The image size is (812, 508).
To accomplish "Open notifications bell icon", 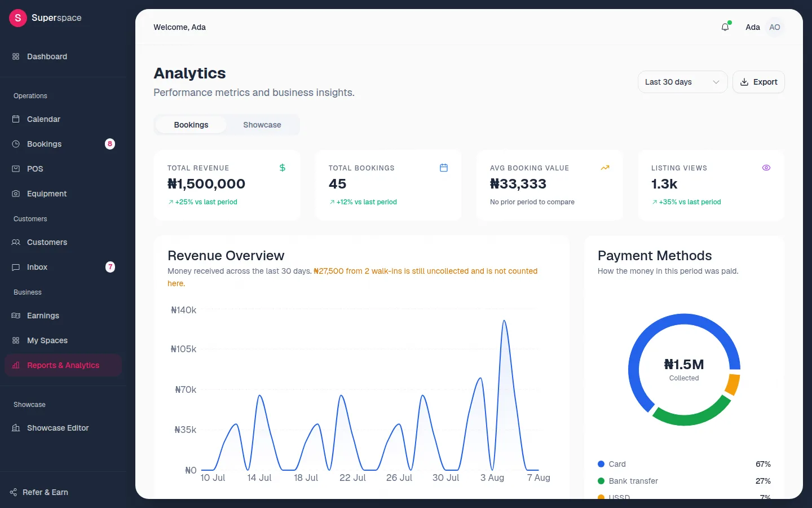I will pyautogui.click(x=725, y=27).
